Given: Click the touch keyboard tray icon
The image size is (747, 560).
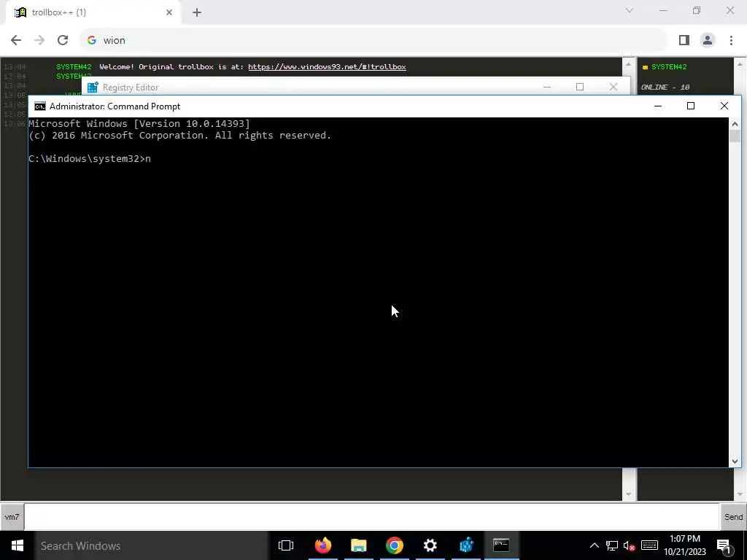Looking at the screenshot, I should click(x=650, y=545).
